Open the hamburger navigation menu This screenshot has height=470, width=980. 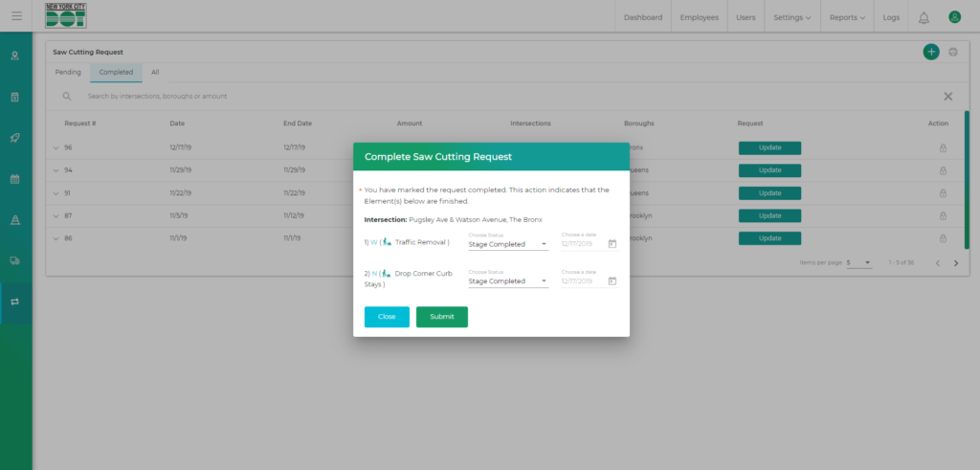coord(16,16)
